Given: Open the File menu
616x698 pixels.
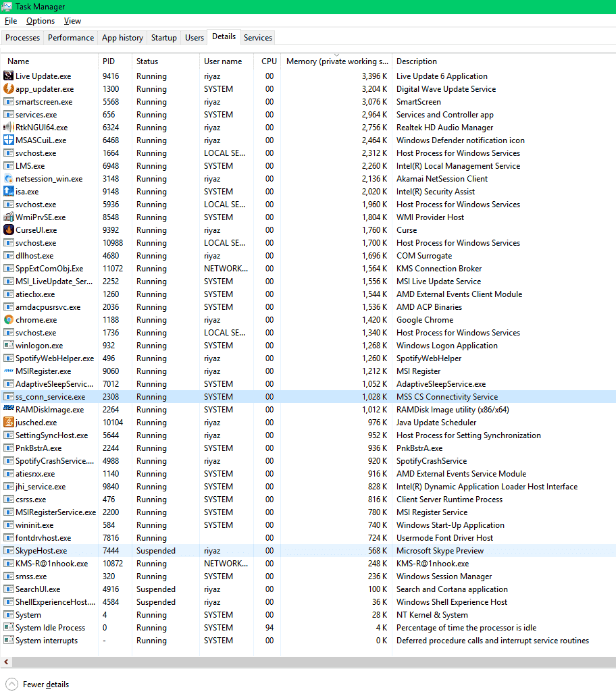Looking at the screenshot, I should (11, 21).
